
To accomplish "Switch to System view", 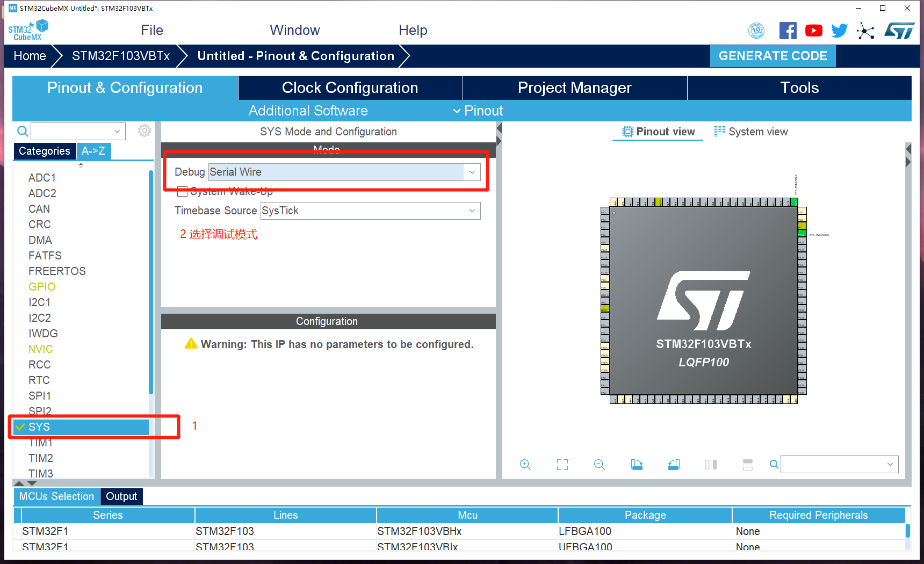I will point(751,132).
